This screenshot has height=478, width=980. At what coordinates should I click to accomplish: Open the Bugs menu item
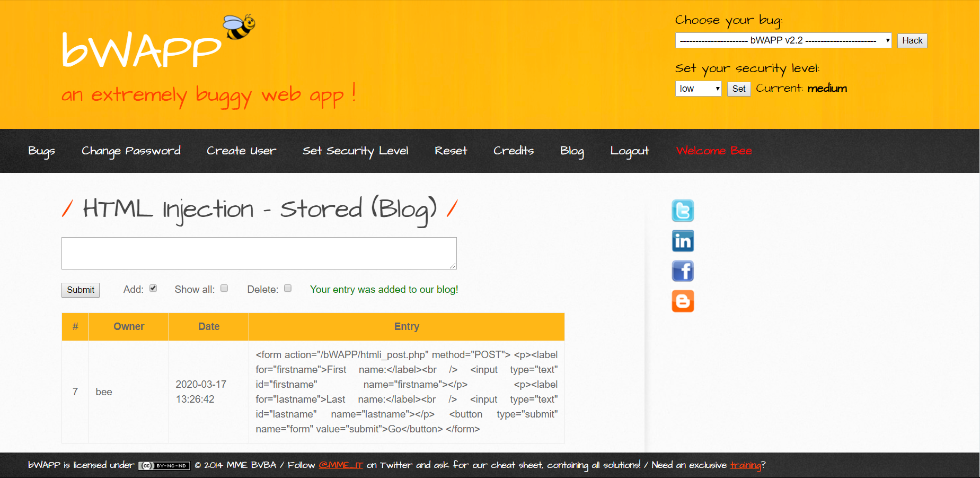tap(41, 151)
